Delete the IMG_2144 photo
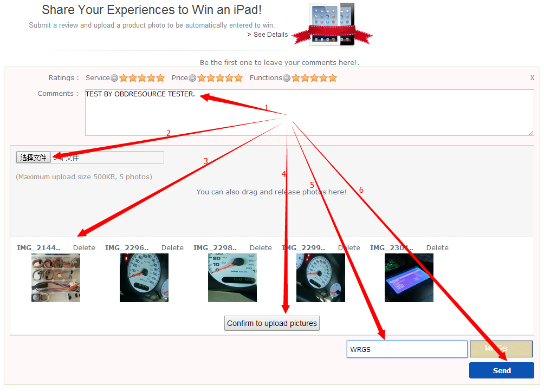 click(84, 248)
